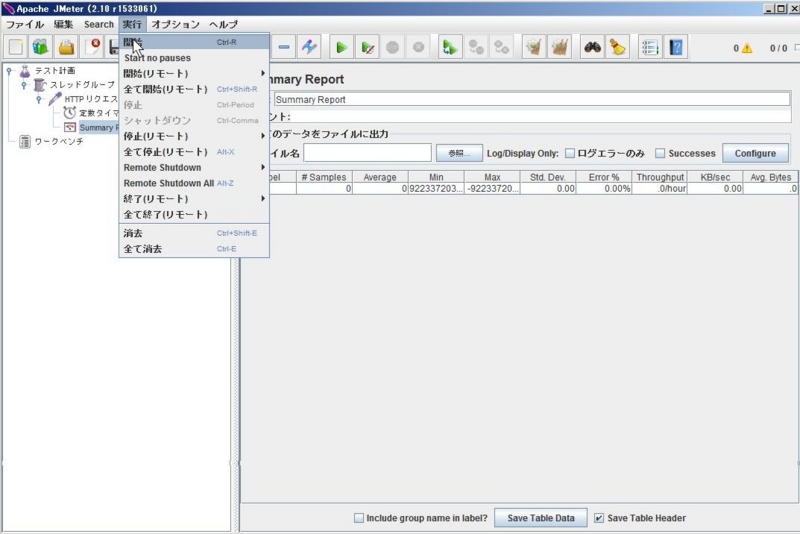Open the ヘルプ menu

[223, 24]
